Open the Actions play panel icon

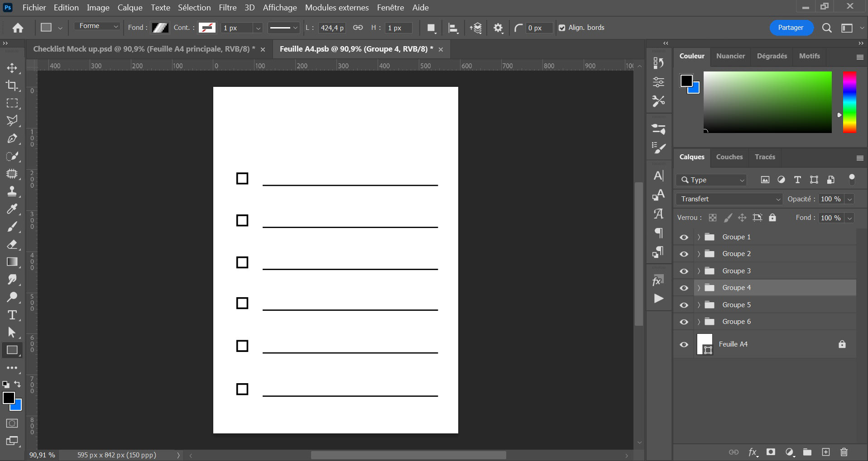pyautogui.click(x=659, y=299)
